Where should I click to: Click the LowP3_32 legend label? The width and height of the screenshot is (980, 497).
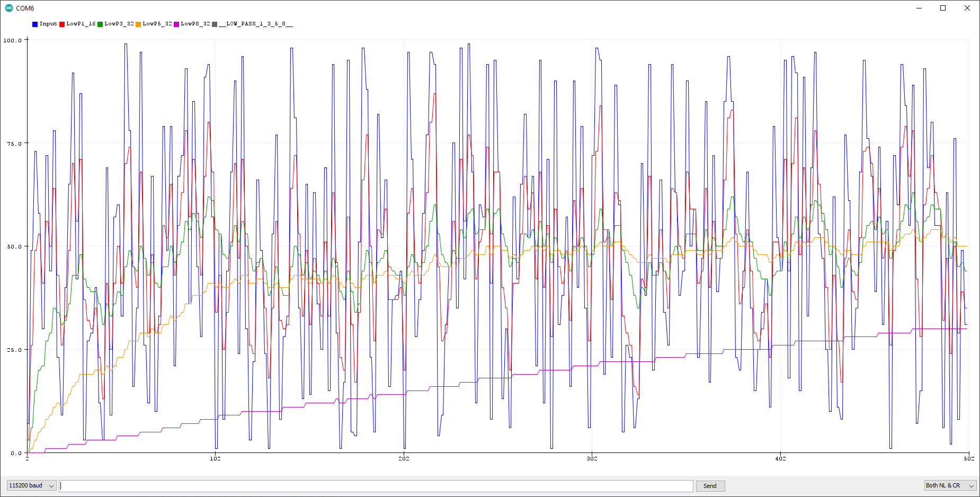[x=119, y=24]
